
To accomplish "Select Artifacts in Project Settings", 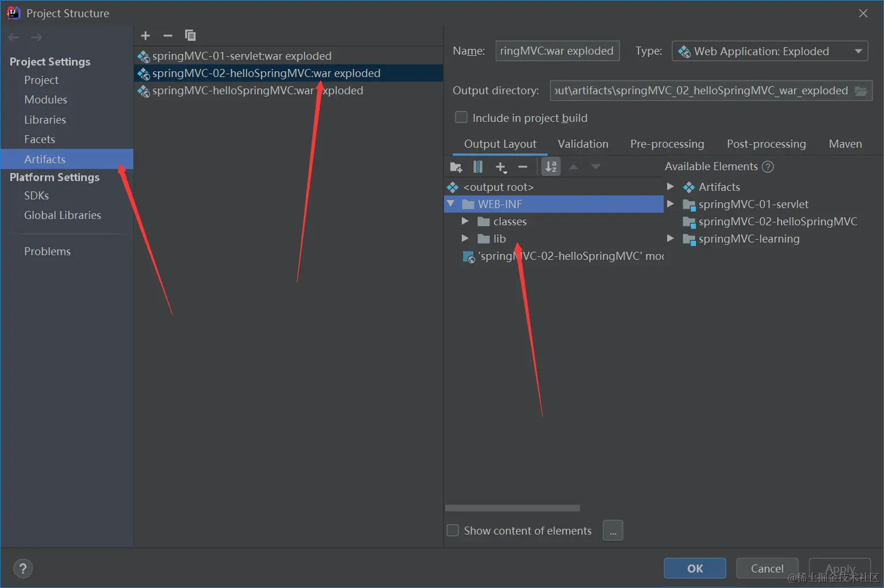I will click(67, 159).
